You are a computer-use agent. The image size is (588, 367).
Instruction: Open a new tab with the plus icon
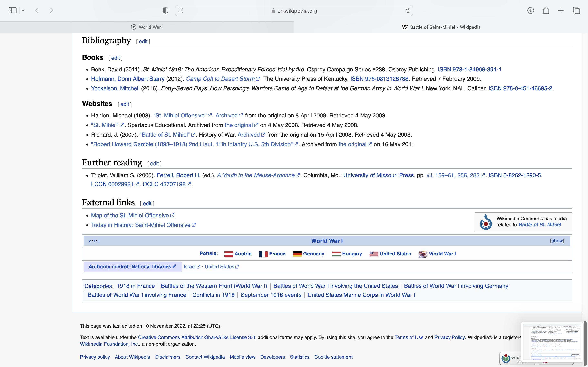point(561,10)
